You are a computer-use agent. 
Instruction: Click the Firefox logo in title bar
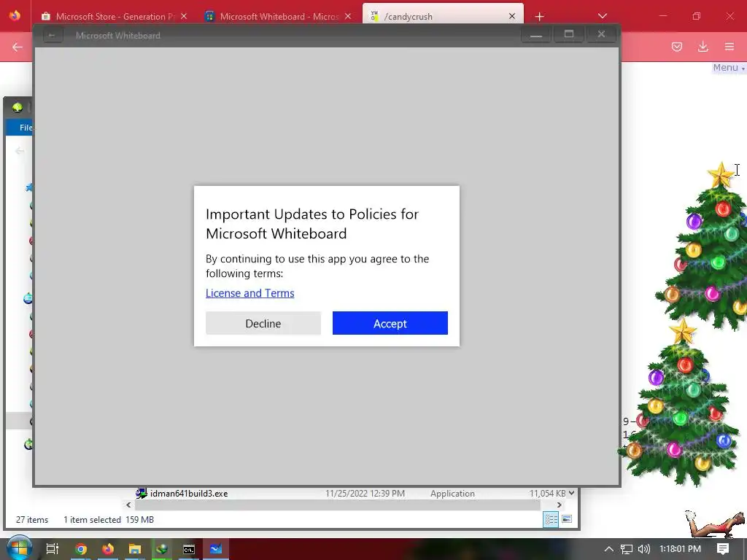[x=15, y=16]
